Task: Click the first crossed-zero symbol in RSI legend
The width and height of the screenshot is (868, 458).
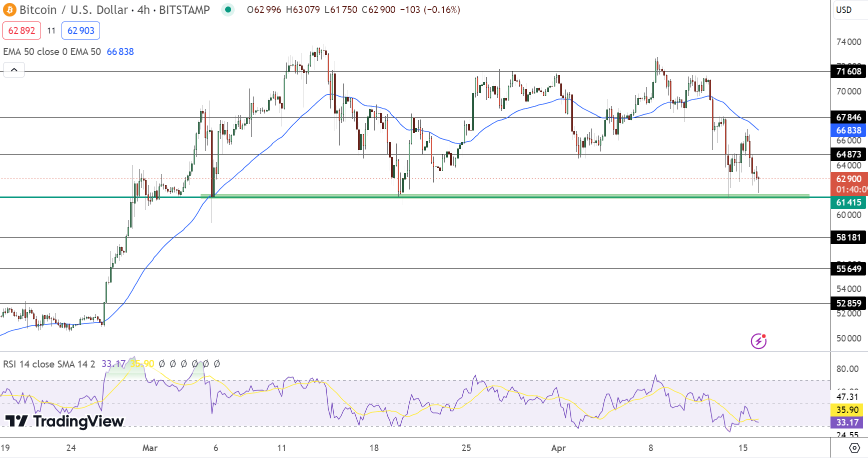Action: 161,364
